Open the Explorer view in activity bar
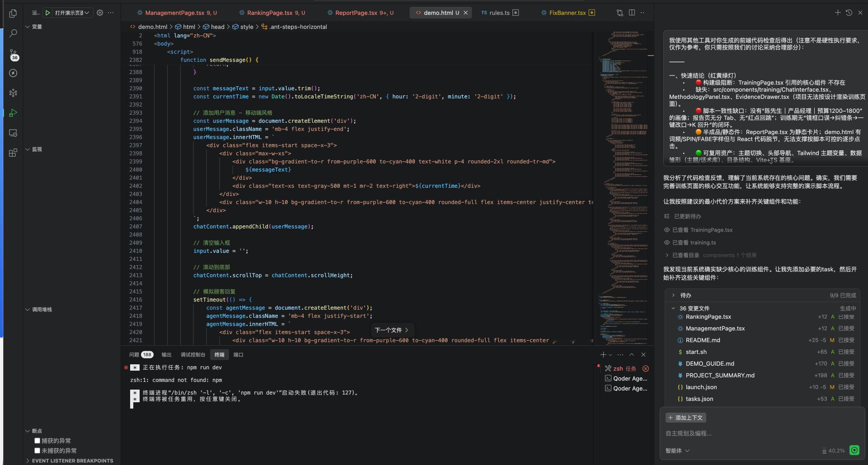868x465 pixels. point(13,14)
